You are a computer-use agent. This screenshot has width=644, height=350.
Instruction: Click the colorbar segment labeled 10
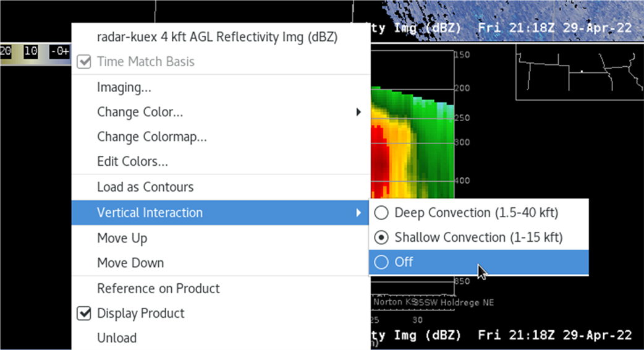tap(31, 51)
